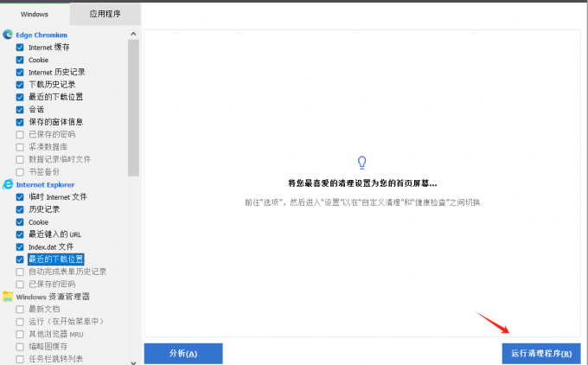The image size is (588, 365).
Task: Uncheck Edge Internet 缓存 checkbox
Action: tap(20, 48)
